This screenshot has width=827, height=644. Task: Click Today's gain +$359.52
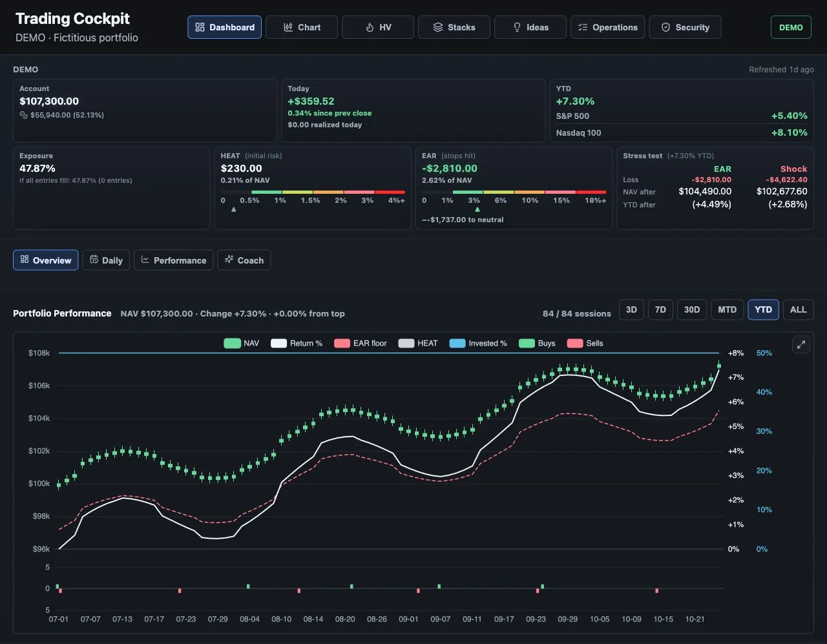point(311,101)
